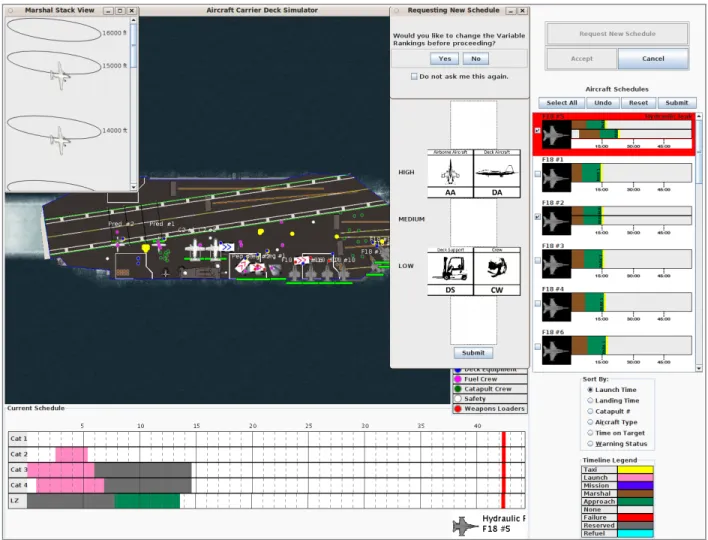Click Cancel in the schedule request panel
The height and width of the screenshot is (540, 708).
tap(653, 59)
